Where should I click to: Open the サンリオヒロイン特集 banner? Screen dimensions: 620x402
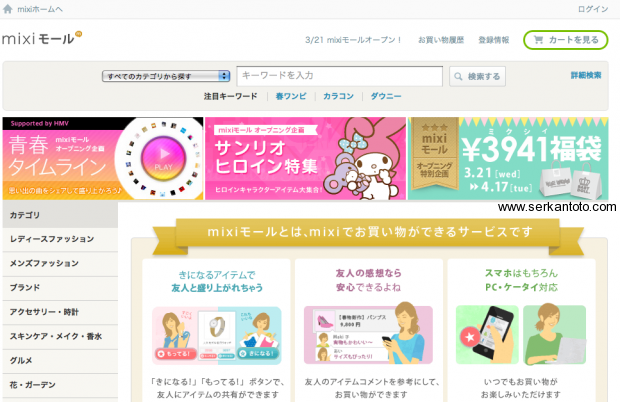coord(305,159)
